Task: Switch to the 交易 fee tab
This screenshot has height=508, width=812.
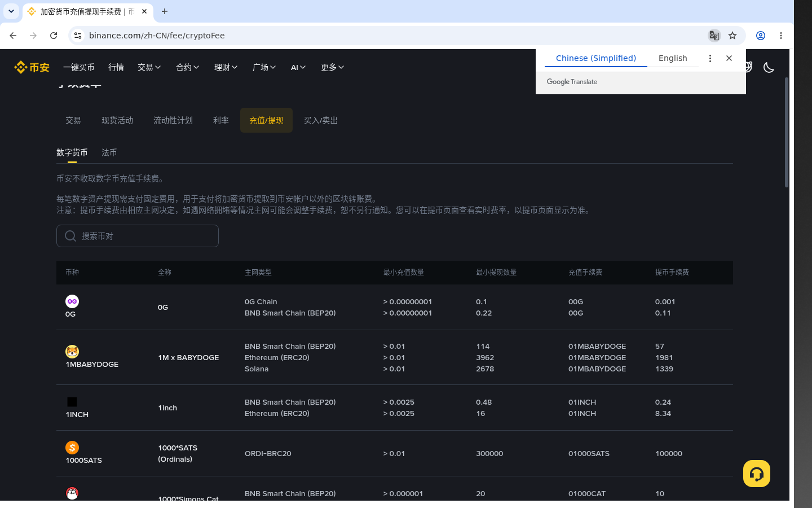Action: coord(73,120)
